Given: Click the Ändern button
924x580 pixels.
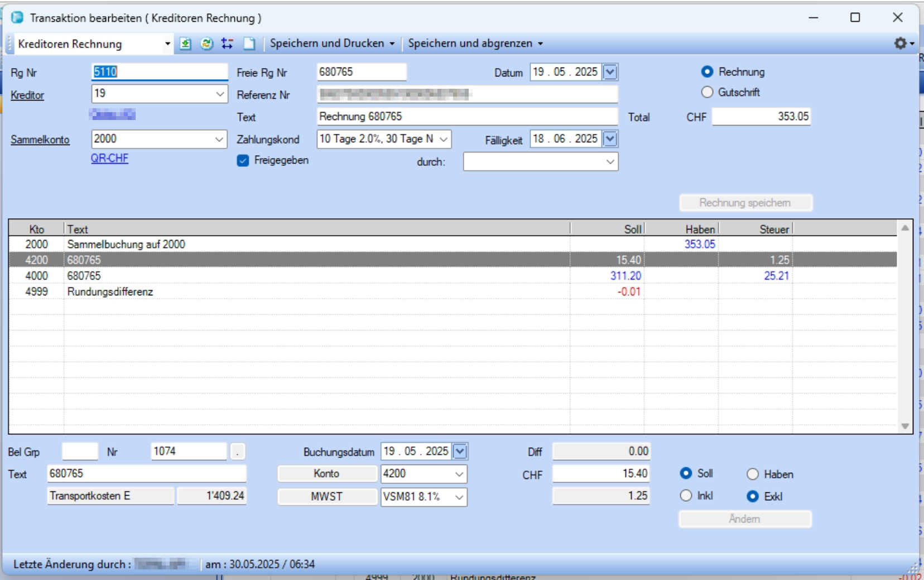Looking at the screenshot, I should click(745, 519).
